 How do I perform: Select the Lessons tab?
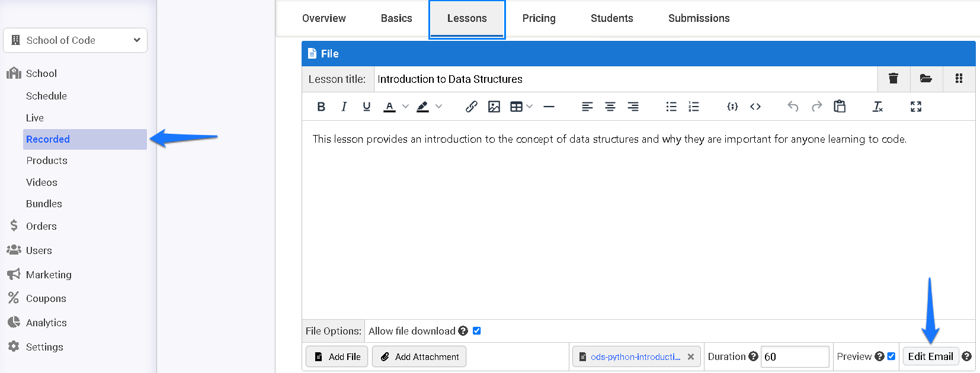click(x=467, y=19)
